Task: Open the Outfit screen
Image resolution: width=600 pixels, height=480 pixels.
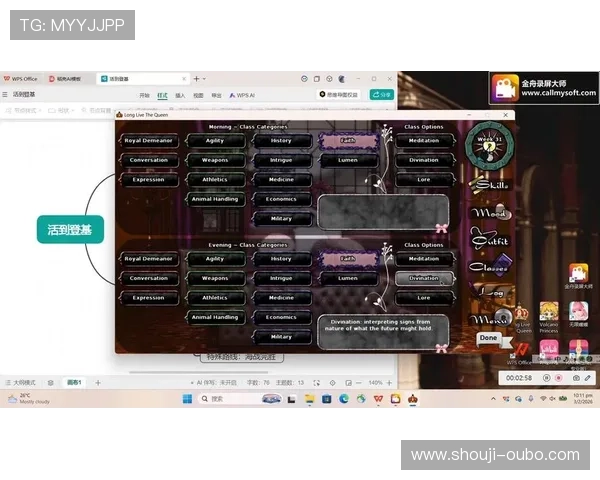Action: 491,240
